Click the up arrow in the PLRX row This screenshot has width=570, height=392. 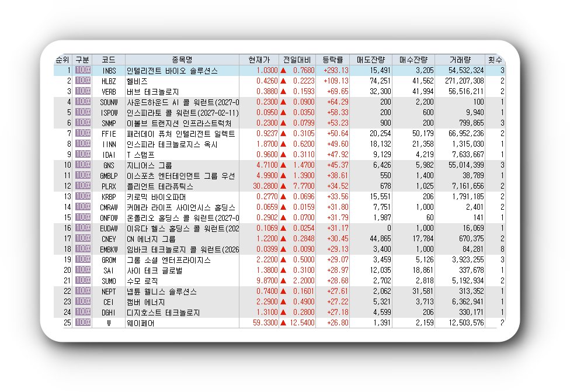click(x=283, y=186)
